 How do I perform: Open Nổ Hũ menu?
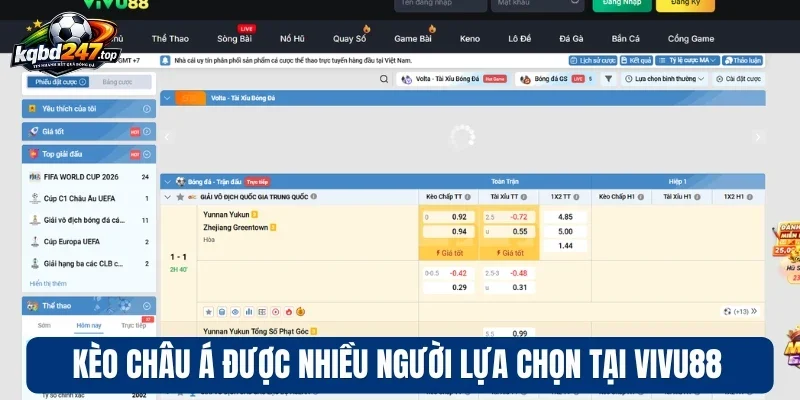tap(292, 39)
